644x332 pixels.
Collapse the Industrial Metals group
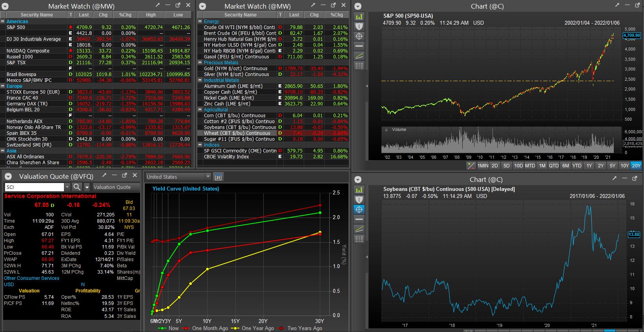click(200, 80)
